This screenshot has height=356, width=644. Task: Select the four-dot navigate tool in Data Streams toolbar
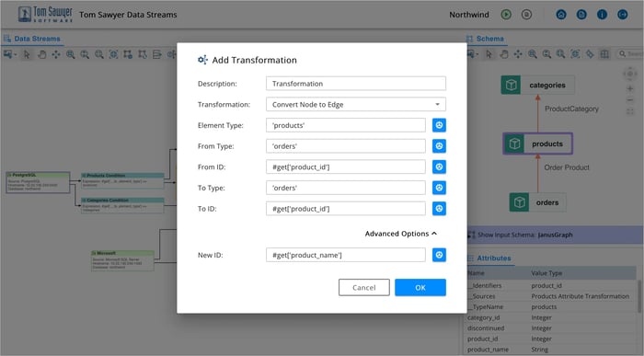click(56, 54)
